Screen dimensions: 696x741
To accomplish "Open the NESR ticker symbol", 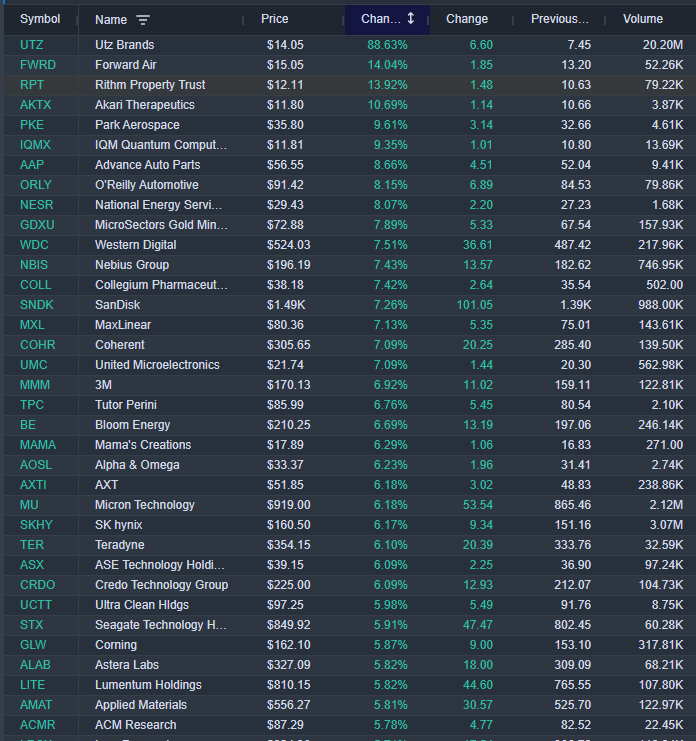I will [36, 205].
